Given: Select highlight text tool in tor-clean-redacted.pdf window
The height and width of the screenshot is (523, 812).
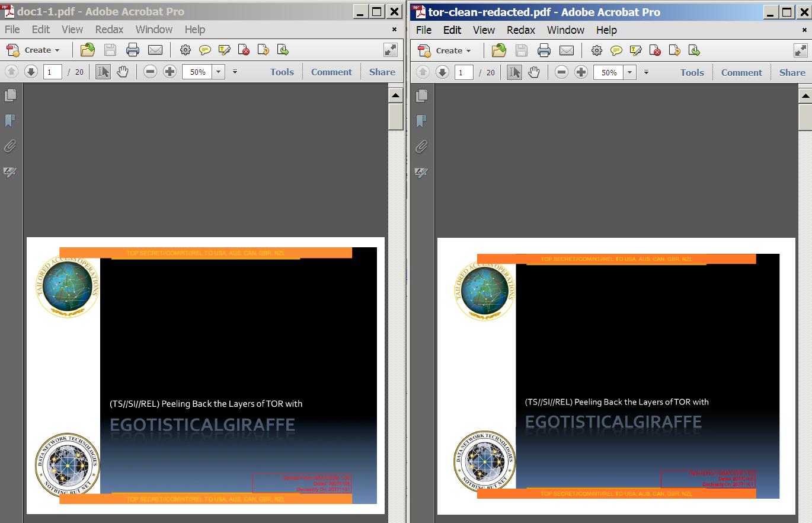Looking at the screenshot, I should tap(636, 51).
